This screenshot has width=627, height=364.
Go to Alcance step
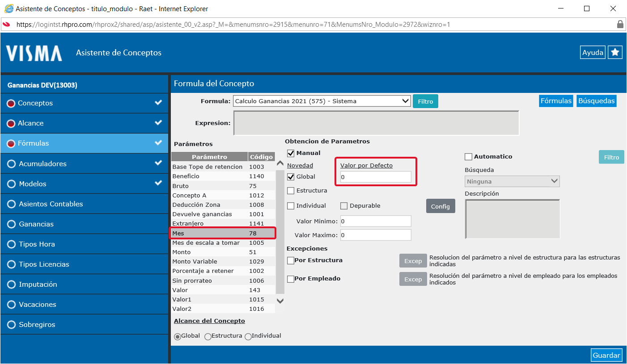pyautogui.click(x=85, y=123)
